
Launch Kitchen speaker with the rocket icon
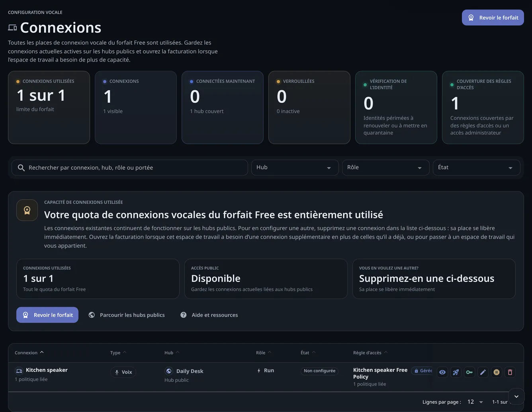point(456,372)
